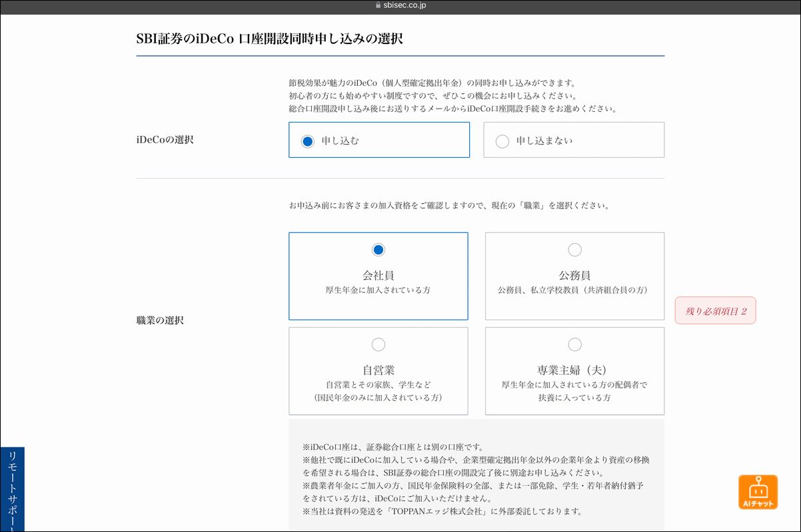The image size is (801, 532).
Task: Click the note mentioning TOPPANエッジ株式会社
Action: click(442, 511)
